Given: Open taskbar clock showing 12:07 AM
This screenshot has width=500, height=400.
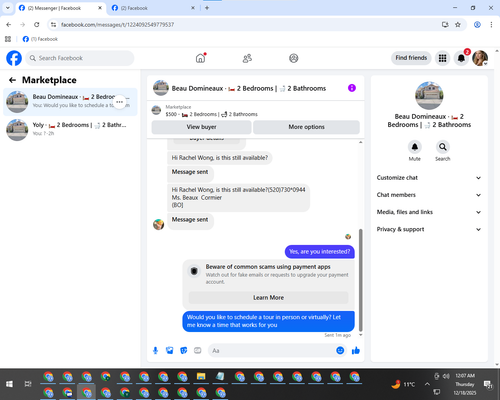Looking at the screenshot, I should (465, 384).
